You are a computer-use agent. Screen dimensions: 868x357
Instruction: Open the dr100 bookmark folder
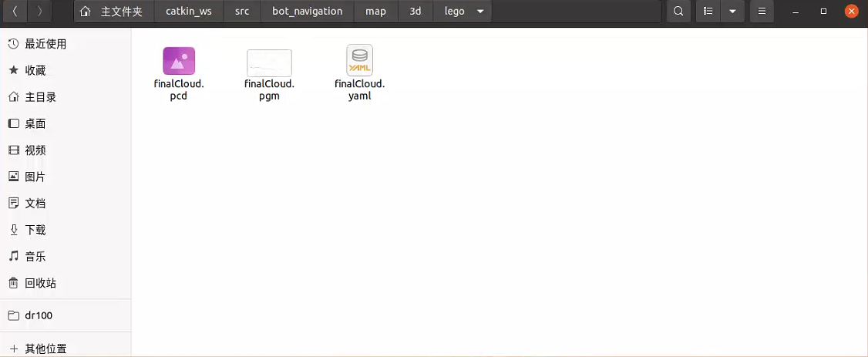(x=39, y=315)
